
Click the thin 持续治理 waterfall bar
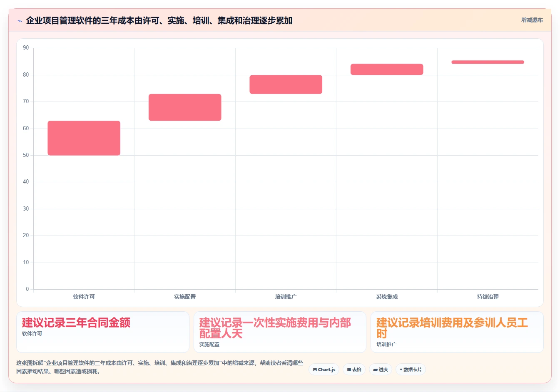tap(488, 62)
